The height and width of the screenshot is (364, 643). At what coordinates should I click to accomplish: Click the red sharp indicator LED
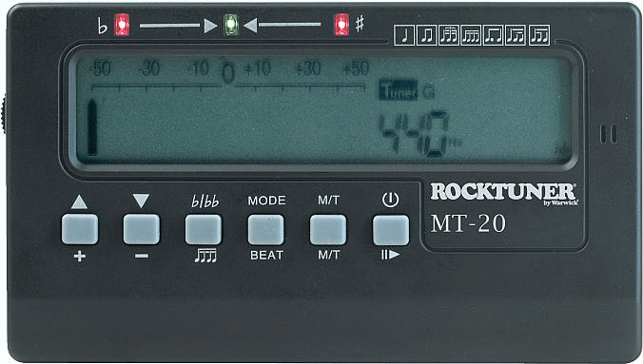pos(341,25)
